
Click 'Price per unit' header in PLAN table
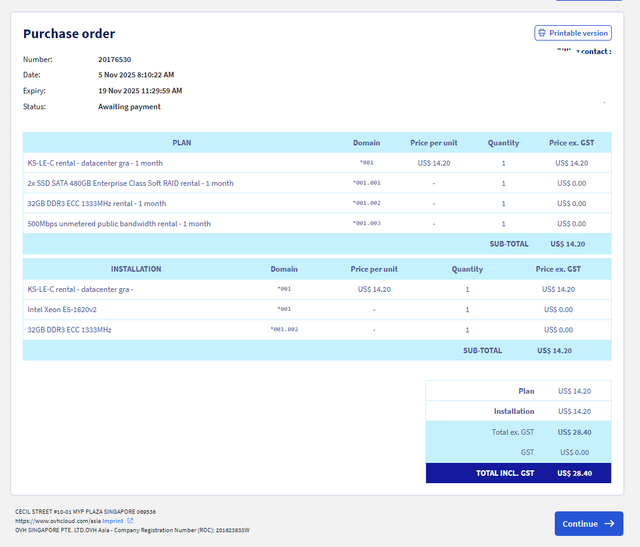(x=434, y=143)
